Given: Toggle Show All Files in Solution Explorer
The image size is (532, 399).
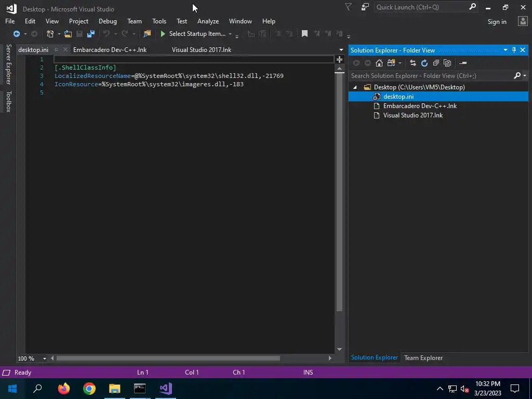Looking at the screenshot, I should (447, 63).
